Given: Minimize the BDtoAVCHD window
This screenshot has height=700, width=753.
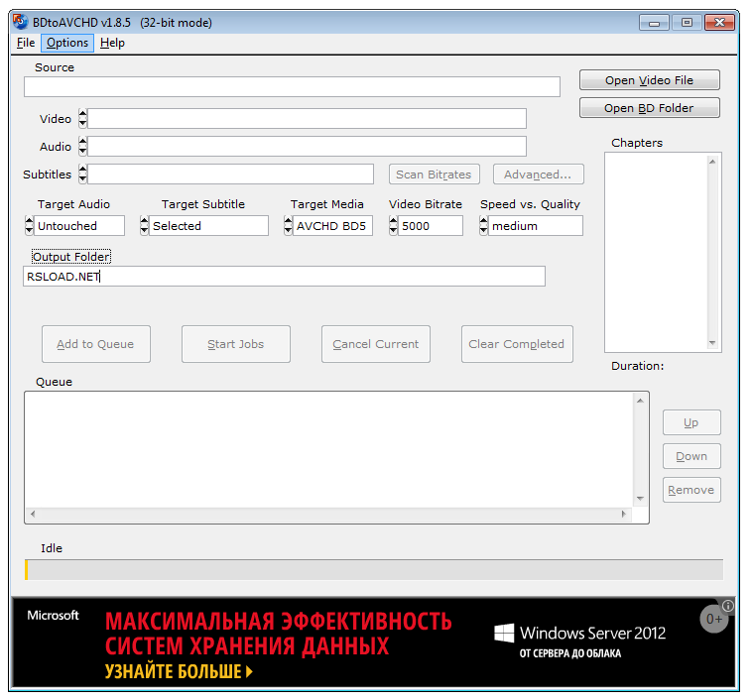Looking at the screenshot, I should click(654, 23).
